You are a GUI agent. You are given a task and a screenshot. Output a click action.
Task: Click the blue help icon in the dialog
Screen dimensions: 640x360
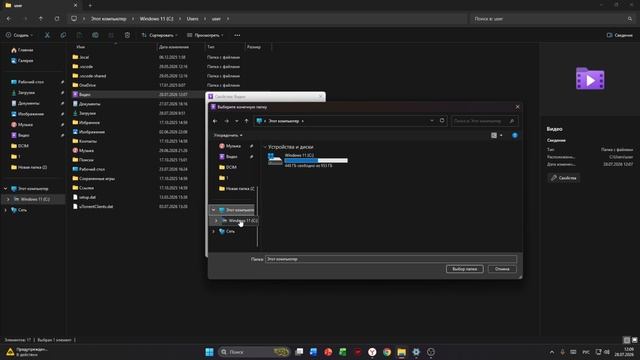(515, 135)
